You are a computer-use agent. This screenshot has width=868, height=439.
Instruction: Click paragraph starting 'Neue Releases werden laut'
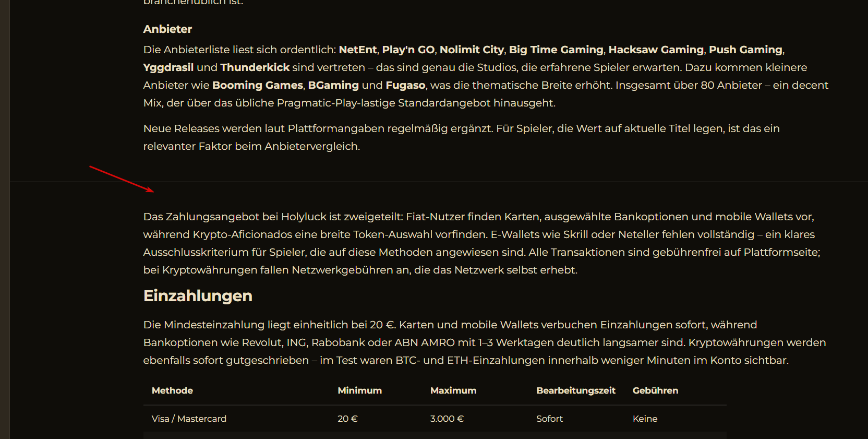(462, 137)
